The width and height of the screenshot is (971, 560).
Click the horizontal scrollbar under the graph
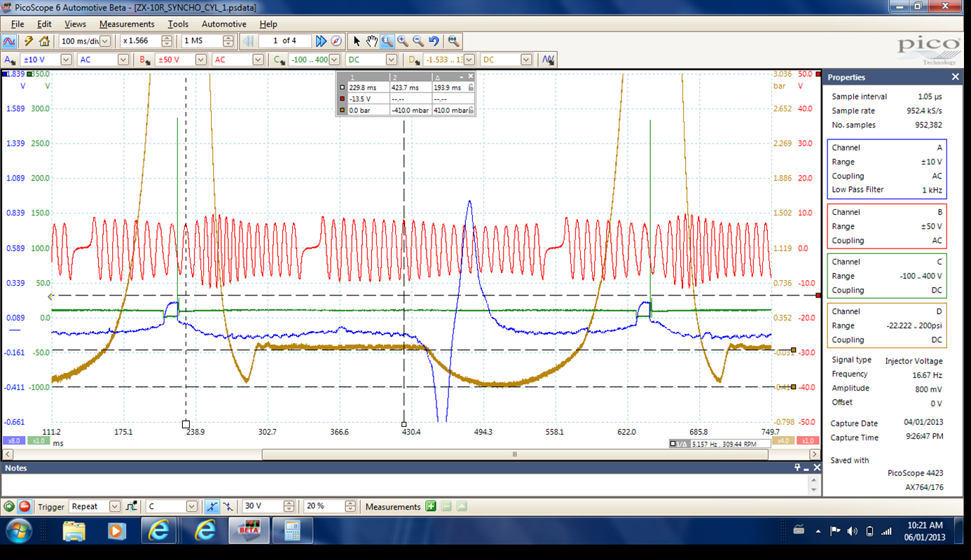[x=515, y=454]
